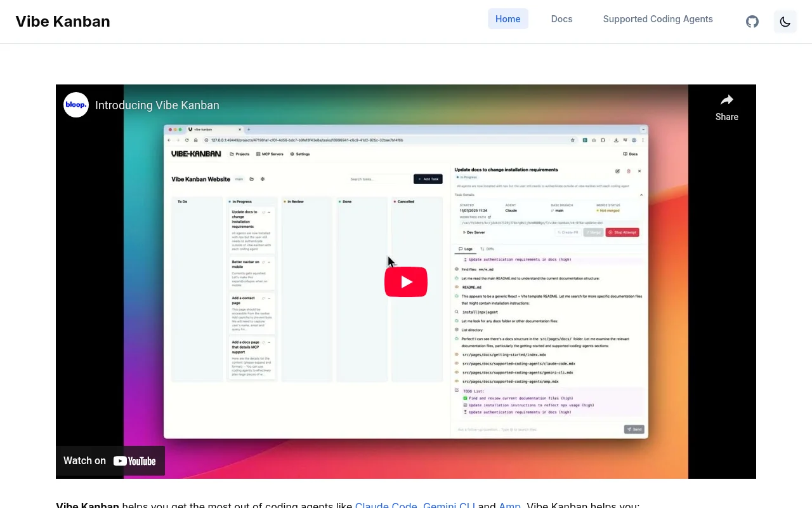Screen dimensions: 812x508
Task: Open the bloop channel avatar
Action: tap(76, 105)
